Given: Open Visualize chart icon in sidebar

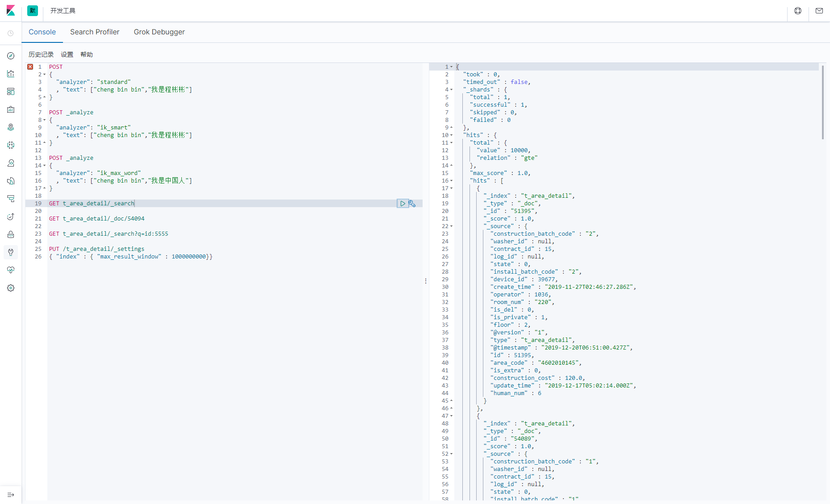Looking at the screenshot, I should 11,74.
